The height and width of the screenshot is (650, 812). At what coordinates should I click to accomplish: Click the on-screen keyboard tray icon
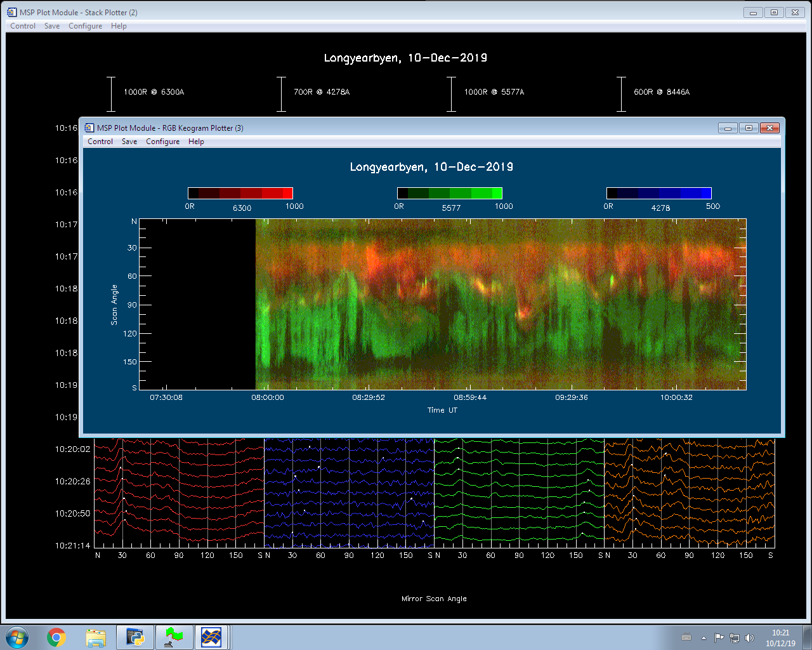pyautogui.click(x=686, y=638)
